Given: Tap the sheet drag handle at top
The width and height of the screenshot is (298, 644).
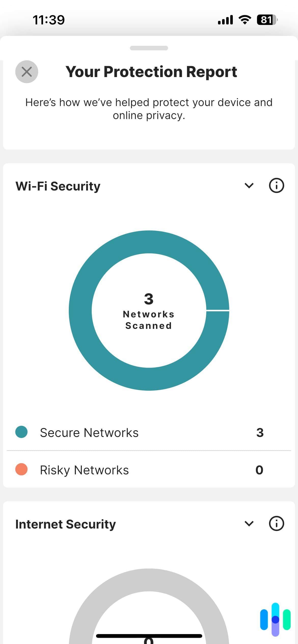Looking at the screenshot, I should [149, 48].
